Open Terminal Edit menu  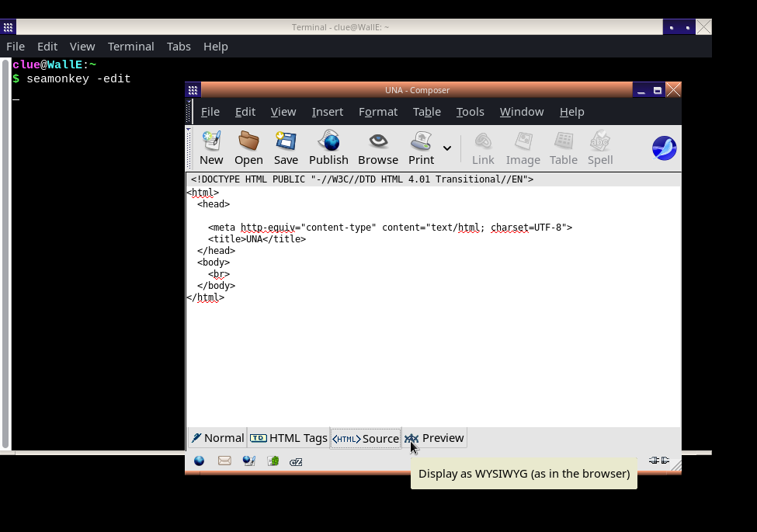tap(47, 47)
